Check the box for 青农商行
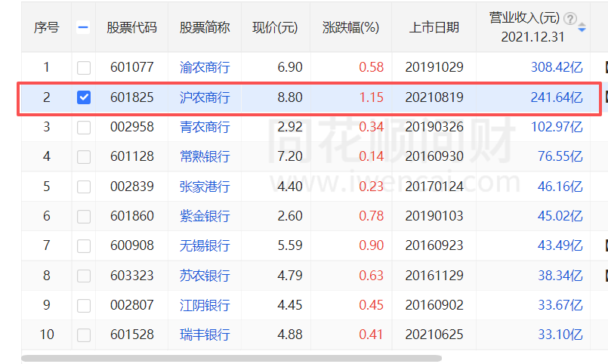The height and width of the screenshot is (364, 608). [x=84, y=127]
